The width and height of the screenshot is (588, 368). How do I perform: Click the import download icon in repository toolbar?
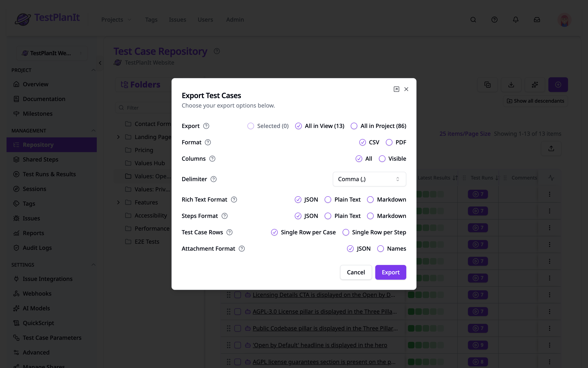pos(511,85)
